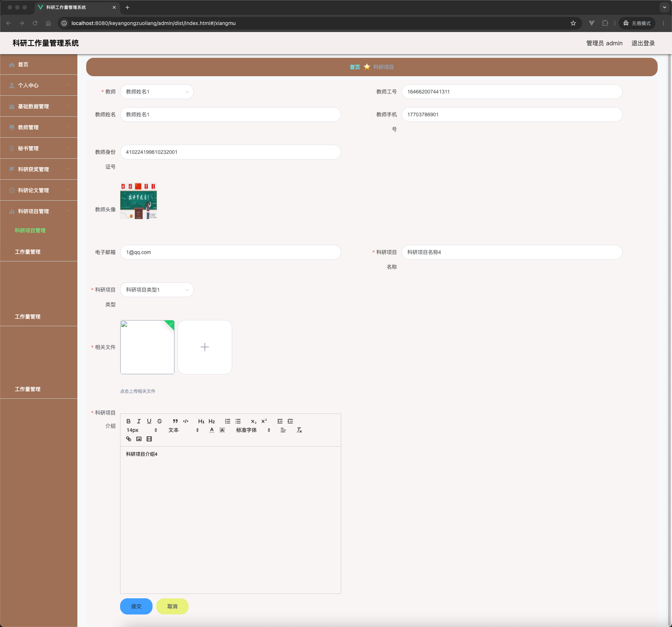Screen dimensions: 672x627
Task: Bookmark this page with the star icon
Action: point(573,23)
